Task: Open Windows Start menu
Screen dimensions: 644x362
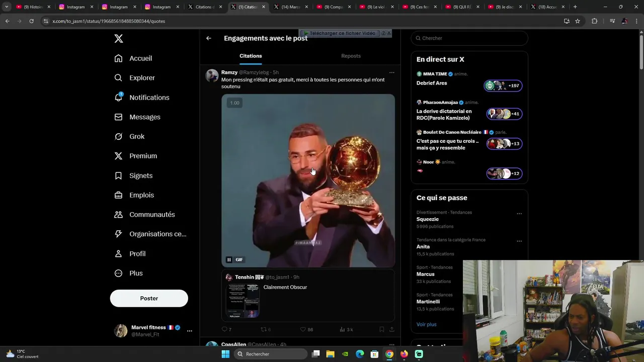Action: tap(225, 354)
